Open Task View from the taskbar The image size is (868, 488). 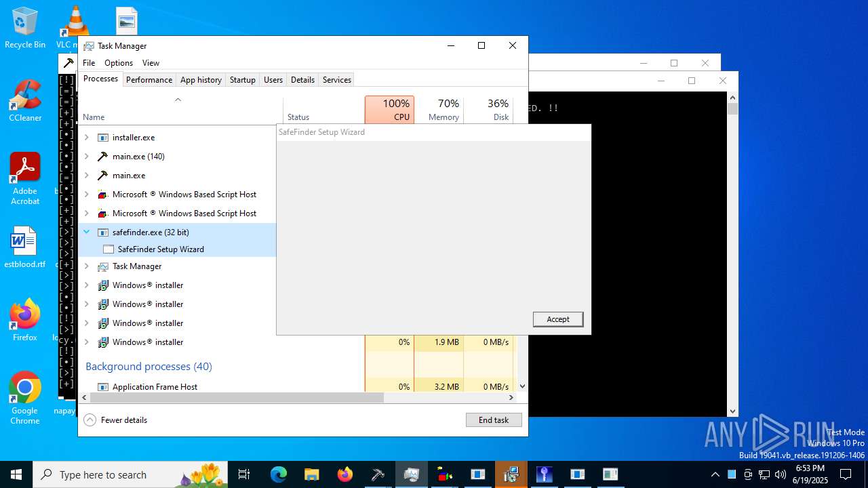click(244, 474)
